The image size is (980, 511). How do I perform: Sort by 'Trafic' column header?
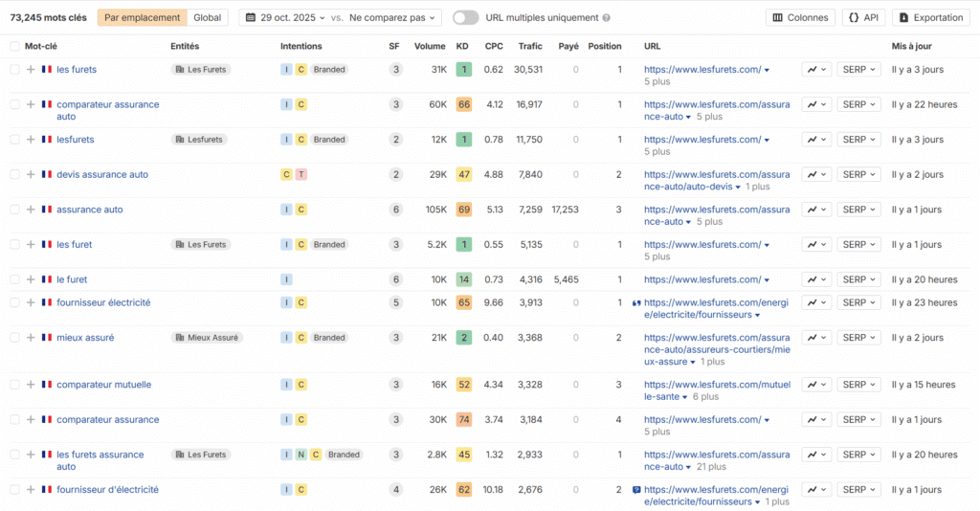pyautogui.click(x=530, y=46)
